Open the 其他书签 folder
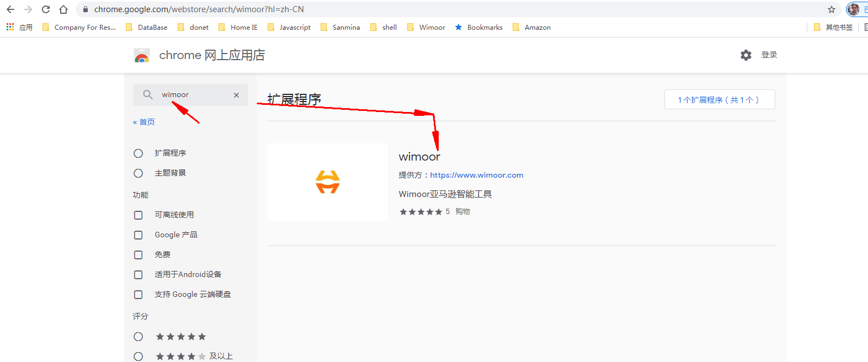 [833, 27]
